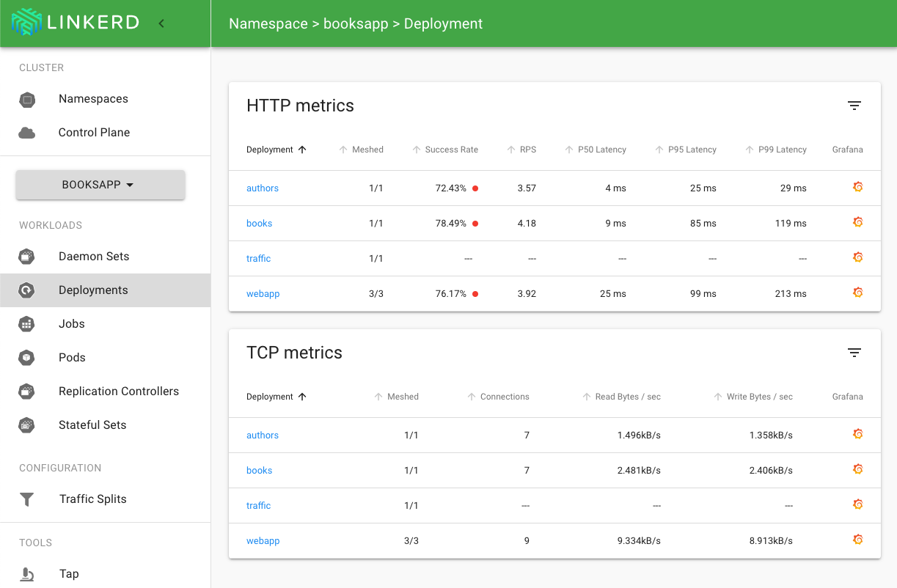Open Grafana dashboard for authors in HTTP metrics
This screenshot has width=897, height=588.
click(857, 187)
